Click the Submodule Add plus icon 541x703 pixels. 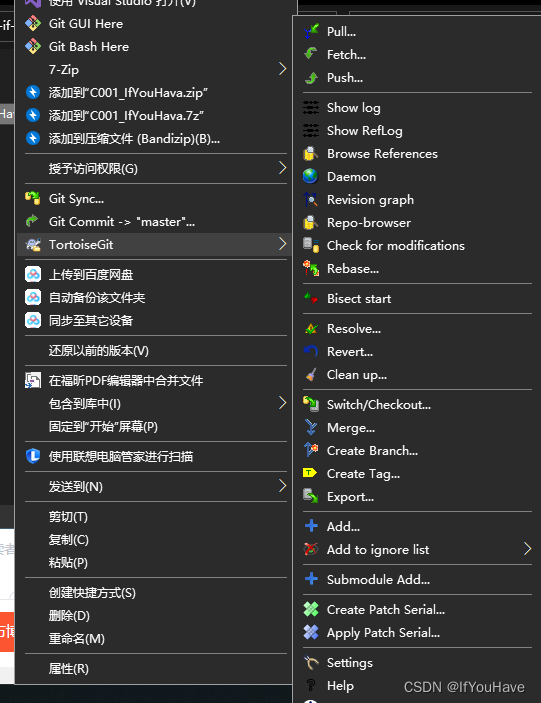pyautogui.click(x=311, y=579)
